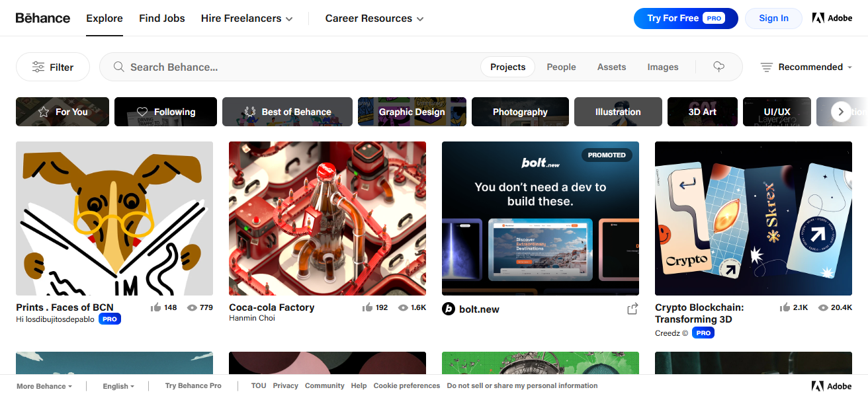The image size is (868, 396).
Task: Open the Privacy footer link
Action: click(x=285, y=386)
